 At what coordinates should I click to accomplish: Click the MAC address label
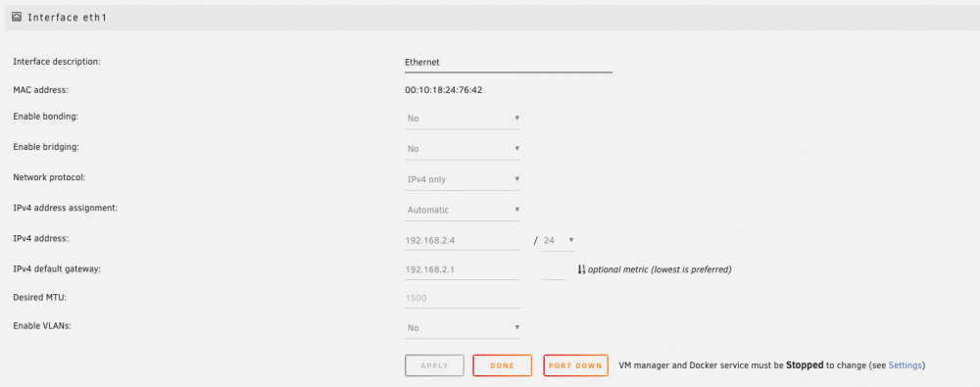coord(40,90)
